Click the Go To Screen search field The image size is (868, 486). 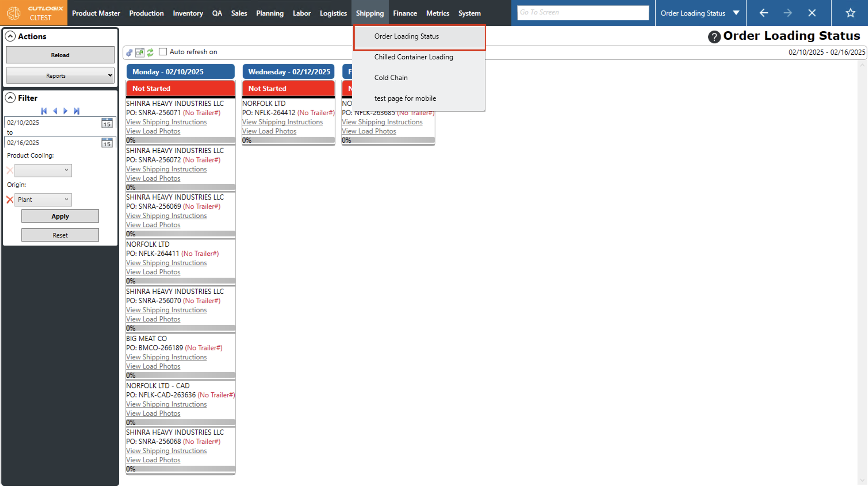pyautogui.click(x=583, y=13)
